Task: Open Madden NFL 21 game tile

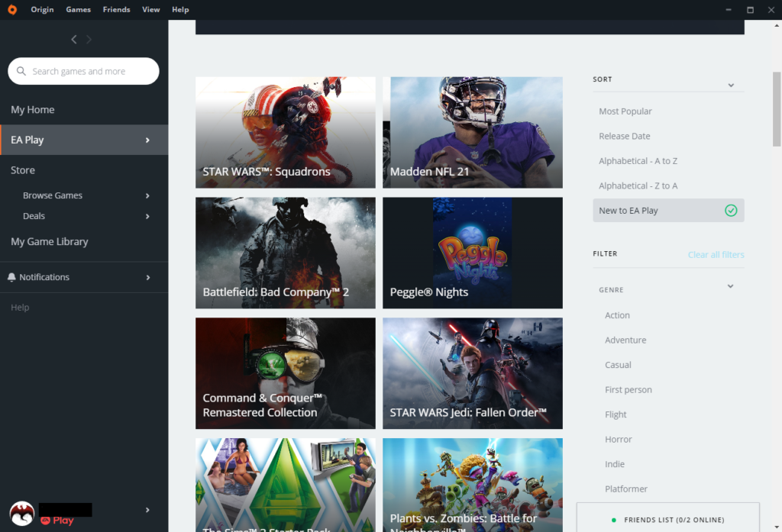Action: coord(472,132)
